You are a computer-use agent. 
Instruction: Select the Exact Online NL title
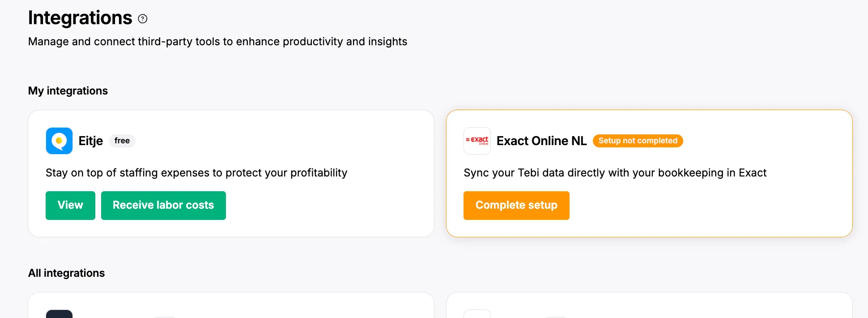541,141
